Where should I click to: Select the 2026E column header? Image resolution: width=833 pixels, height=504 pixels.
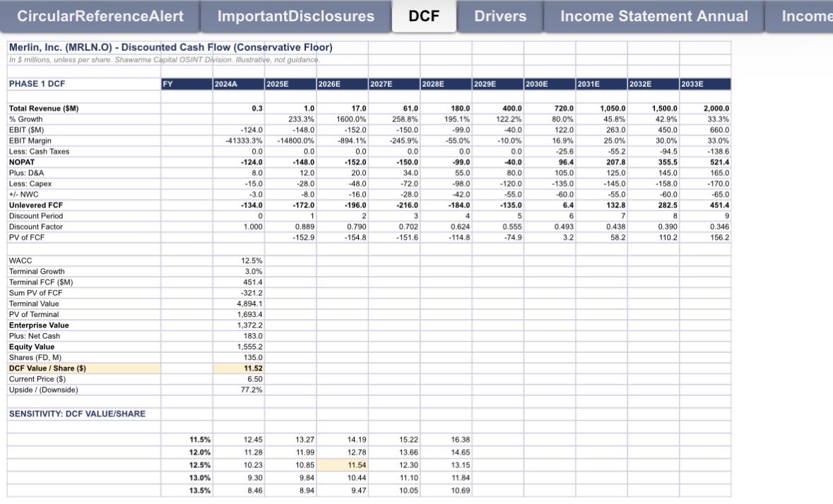[x=343, y=84]
